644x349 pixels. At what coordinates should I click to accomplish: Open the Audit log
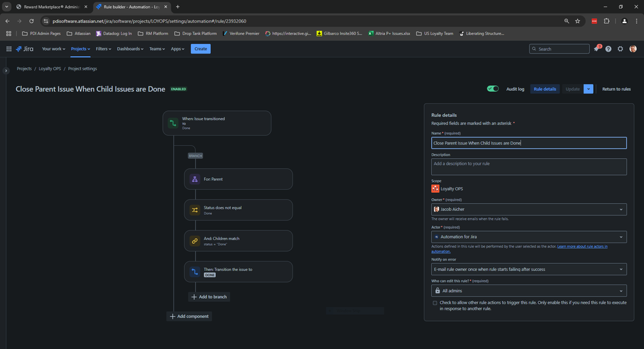tap(515, 89)
